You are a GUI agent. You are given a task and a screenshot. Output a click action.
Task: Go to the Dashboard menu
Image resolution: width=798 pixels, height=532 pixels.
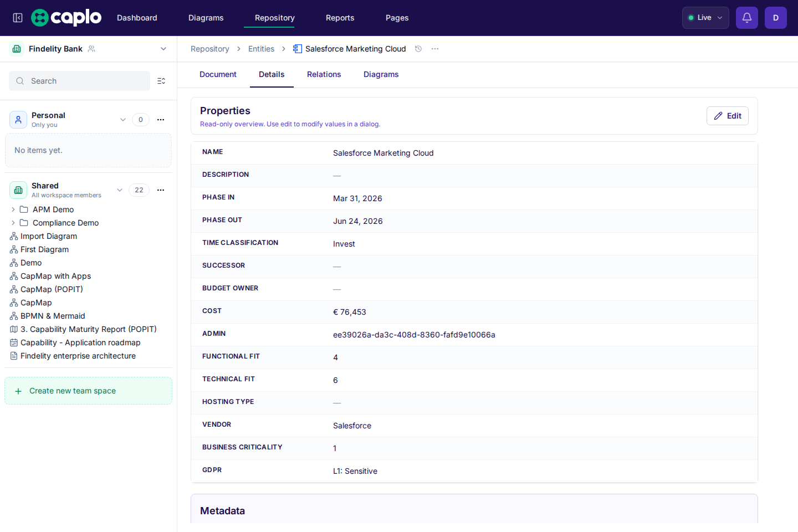pyautogui.click(x=137, y=18)
